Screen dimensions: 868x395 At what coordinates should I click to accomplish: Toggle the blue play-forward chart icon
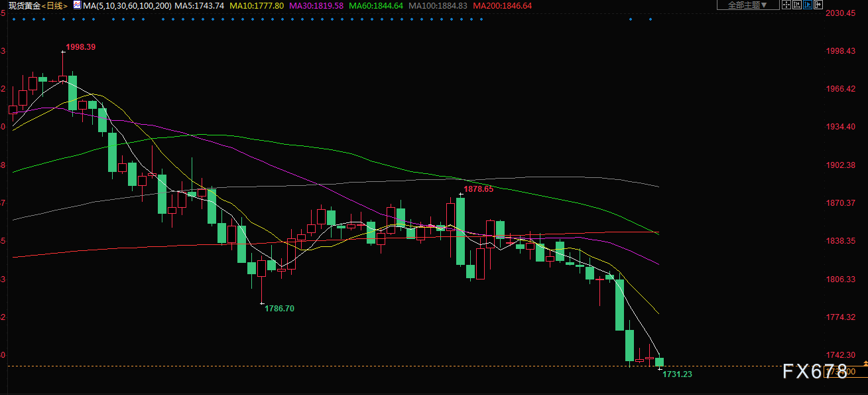807,5
